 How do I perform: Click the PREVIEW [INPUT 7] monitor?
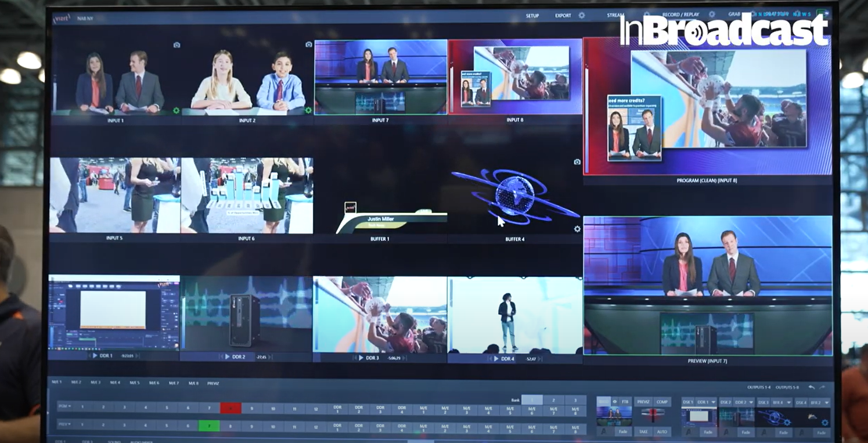coord(708,286)
